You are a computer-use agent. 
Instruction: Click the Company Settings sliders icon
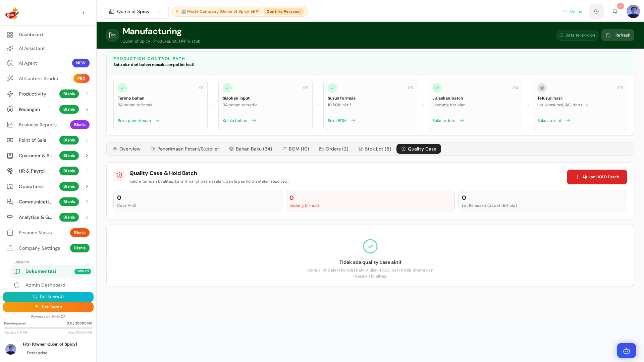(x=10, y=248)
